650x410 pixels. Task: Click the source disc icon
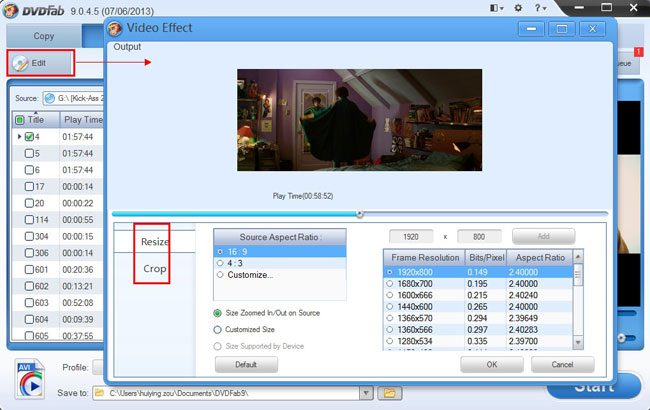[x=50, y=98]
